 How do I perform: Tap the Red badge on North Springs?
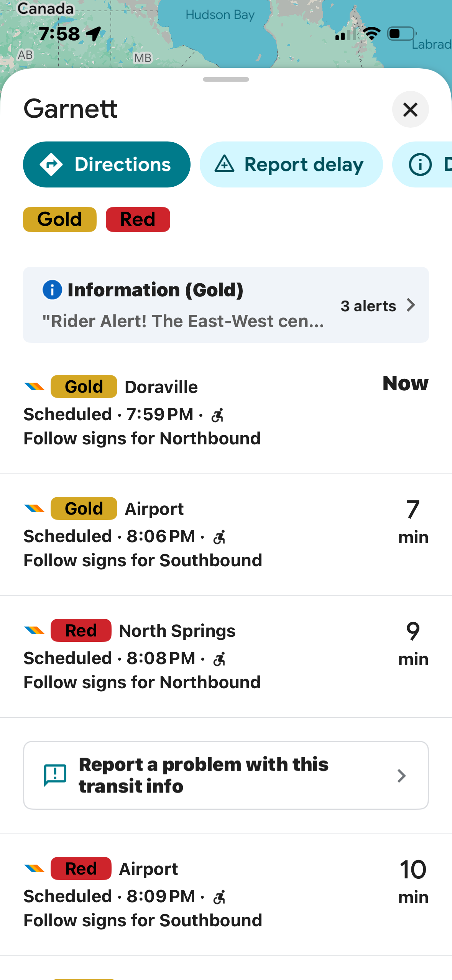[x=81, y=630]
